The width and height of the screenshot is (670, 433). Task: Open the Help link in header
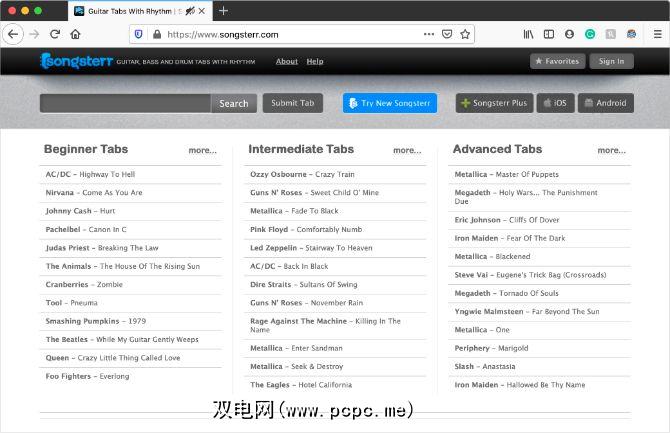pos(315,62)
